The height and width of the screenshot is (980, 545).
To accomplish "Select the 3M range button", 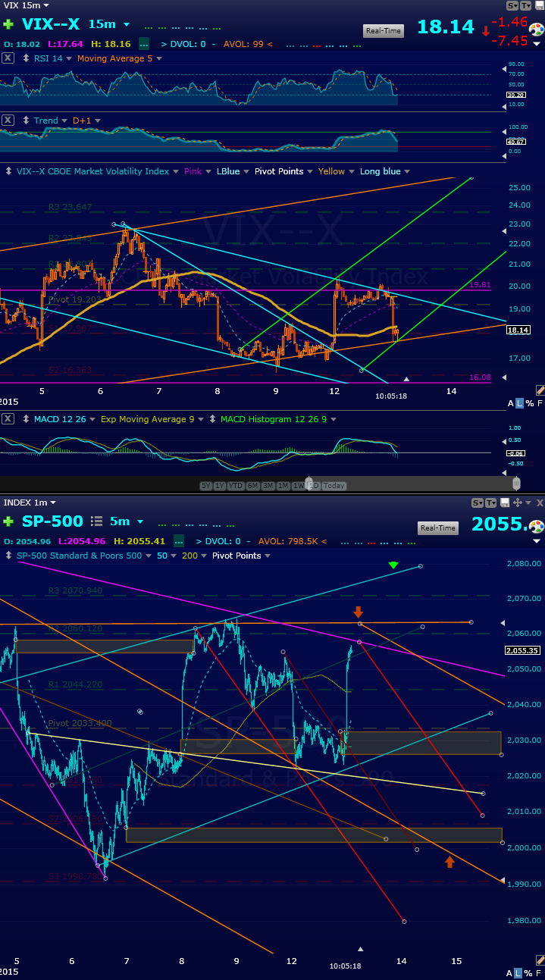I will pyautogui.click(x=268, y=486).
